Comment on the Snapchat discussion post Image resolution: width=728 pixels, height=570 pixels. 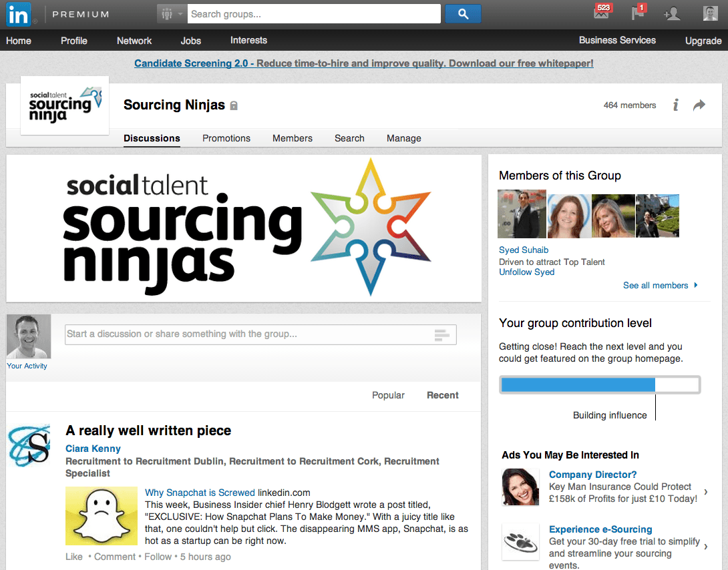click(x=115, y=557)
